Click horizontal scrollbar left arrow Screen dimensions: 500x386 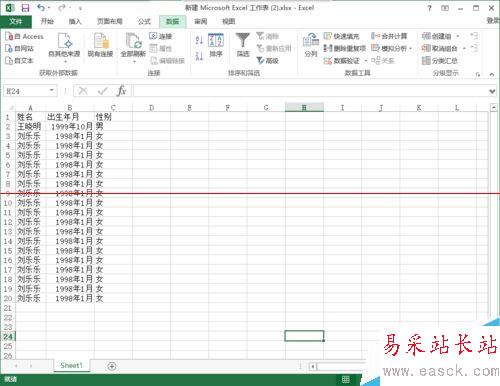tap(313, 367)
